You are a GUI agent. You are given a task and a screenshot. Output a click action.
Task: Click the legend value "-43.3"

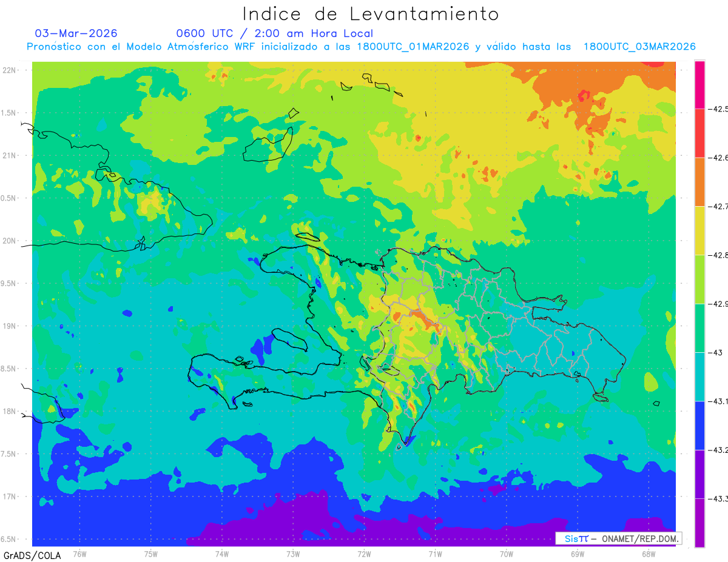pos(718,498)
